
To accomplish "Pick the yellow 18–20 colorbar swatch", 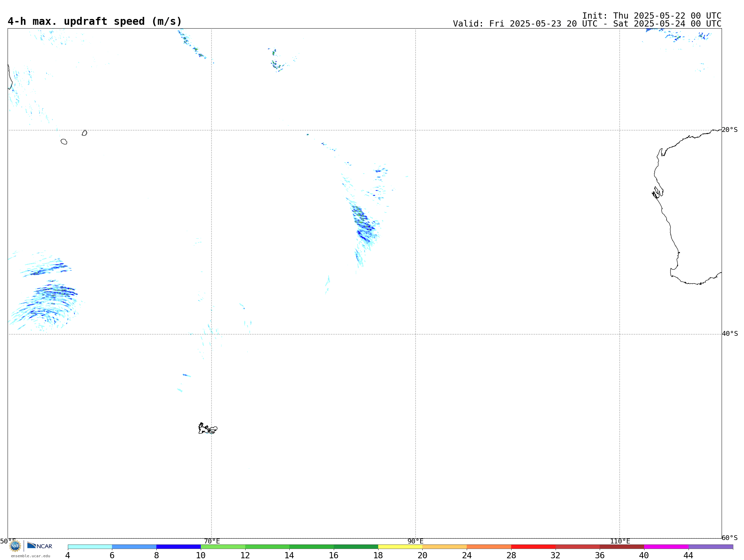I will 400,547.
